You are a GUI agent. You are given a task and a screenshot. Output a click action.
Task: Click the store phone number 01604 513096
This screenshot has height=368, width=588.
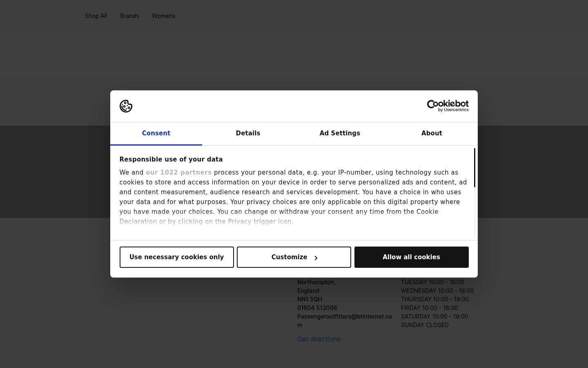tap(317, 308)
